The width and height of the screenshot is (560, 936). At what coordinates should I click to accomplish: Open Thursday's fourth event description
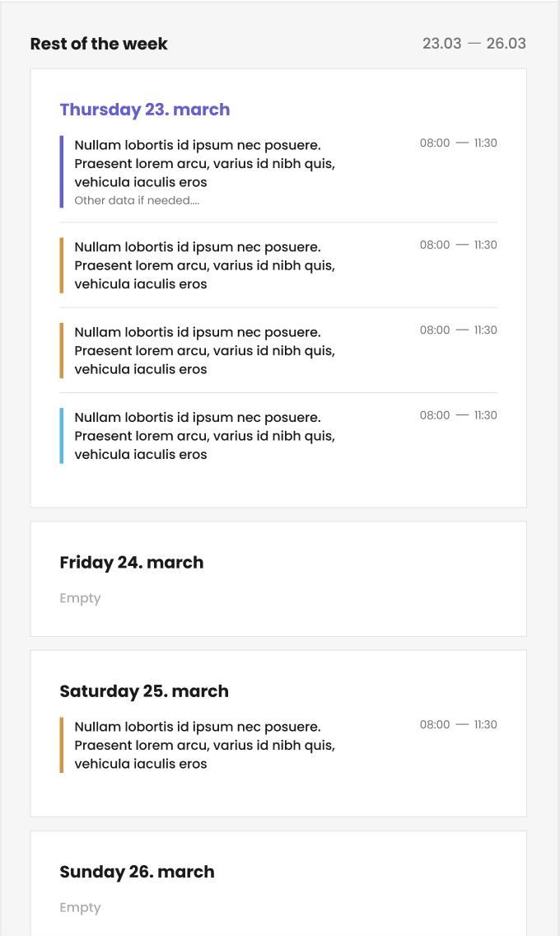(204, 436)
